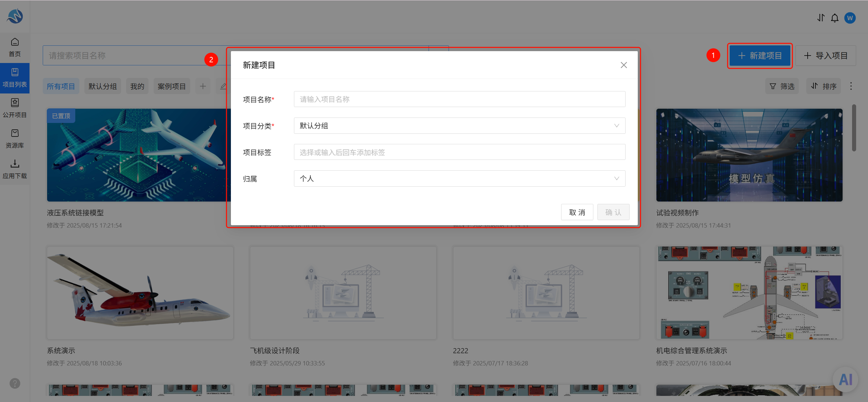Expand the 项目分类 默认分组 dropdown
The height and width of the screenshot is (402, 868).
(x=459, y=126)
